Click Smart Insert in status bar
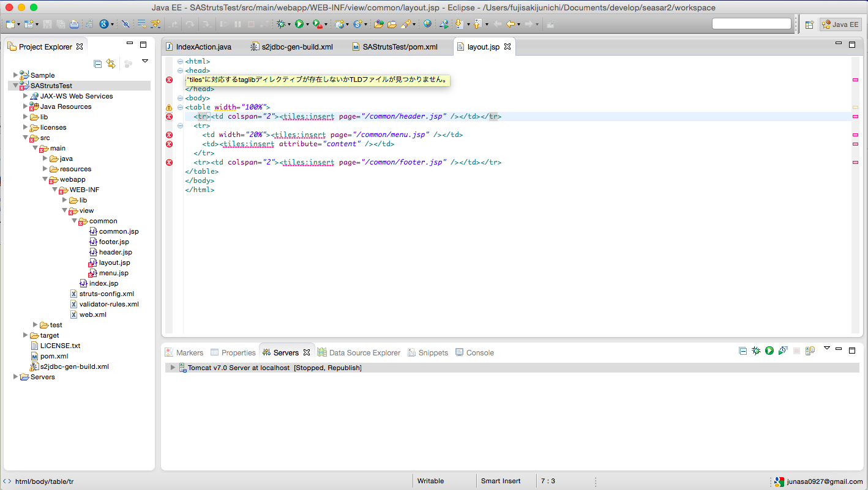The width and height of the screenshot is (868, 490). point(501,481)
